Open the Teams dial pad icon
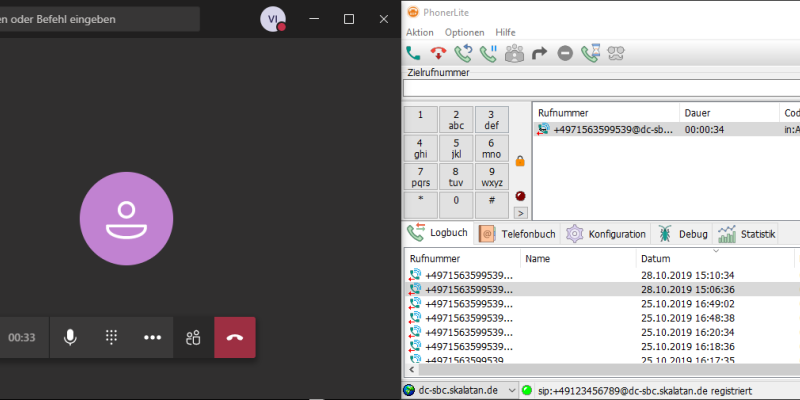Screen dimensions: 800x400 click(112, 338)
